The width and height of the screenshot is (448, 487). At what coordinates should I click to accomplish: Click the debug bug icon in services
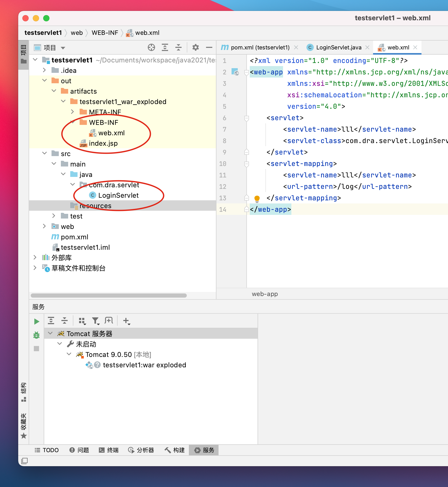click(36, 335)
